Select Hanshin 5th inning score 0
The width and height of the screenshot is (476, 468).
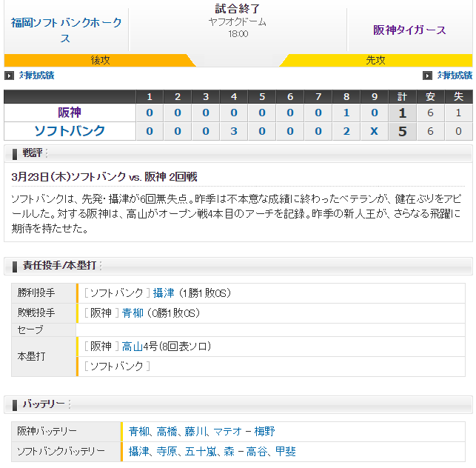pyautogui.click(x=262, y=113)
